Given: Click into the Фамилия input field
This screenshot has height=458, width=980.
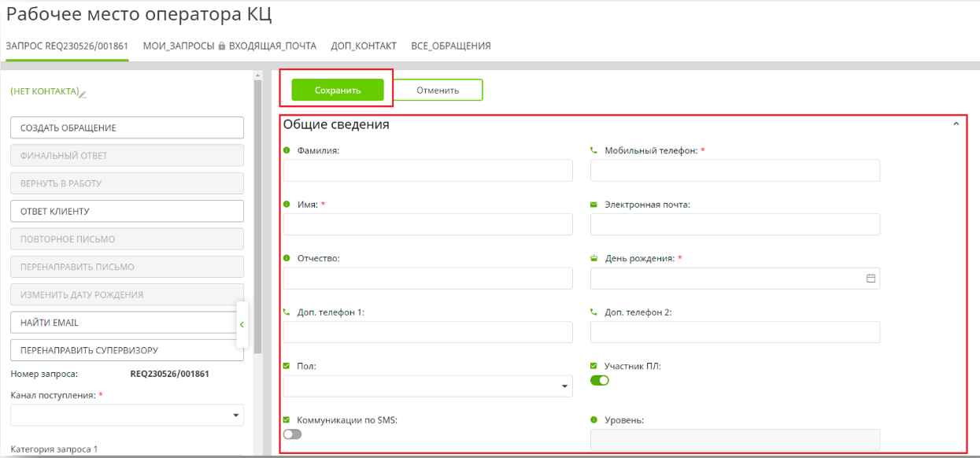Looking at the screenshot, I should pyautogui.click(x=427, y=171).
